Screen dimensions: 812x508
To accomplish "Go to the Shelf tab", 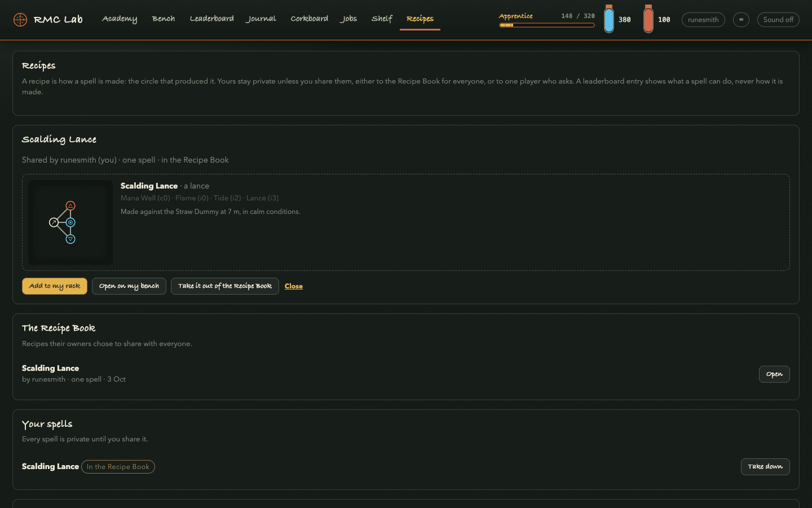I will click(382, 19).
